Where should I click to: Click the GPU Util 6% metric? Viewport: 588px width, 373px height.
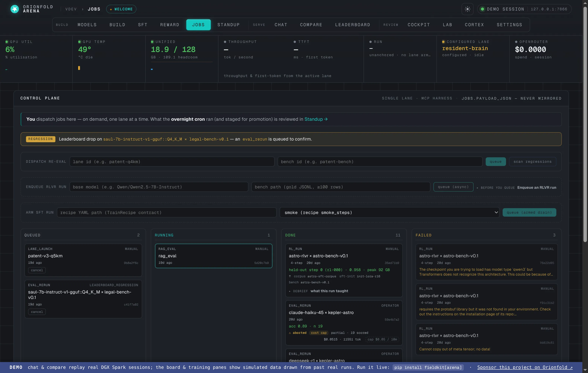click(10, 50)
